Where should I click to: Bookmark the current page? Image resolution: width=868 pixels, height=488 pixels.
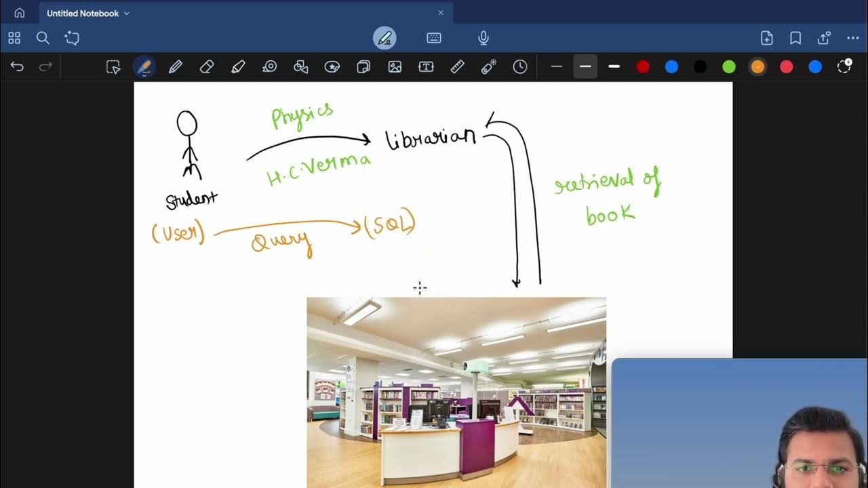795,38
